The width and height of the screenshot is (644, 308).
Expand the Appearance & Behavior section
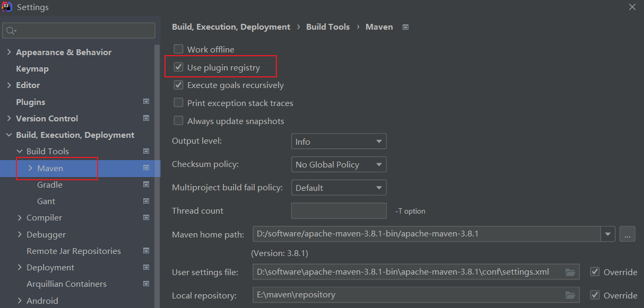pos(9,52)
